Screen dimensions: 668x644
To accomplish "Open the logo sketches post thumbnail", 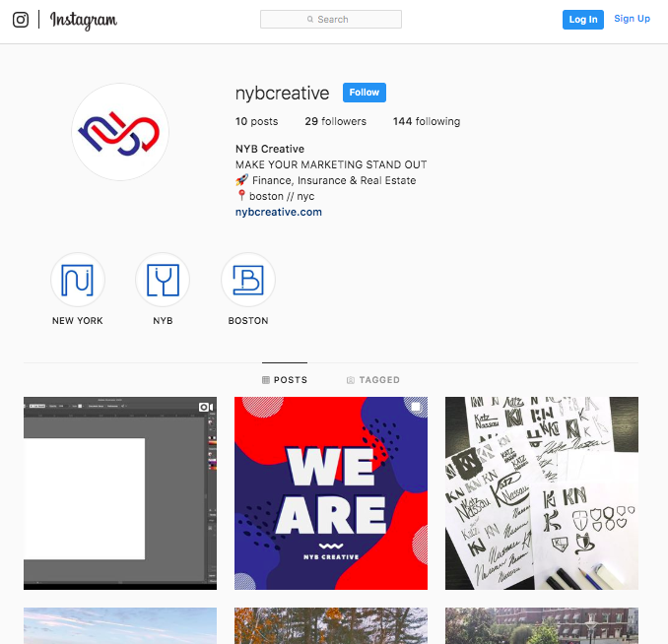I will 542,493.
